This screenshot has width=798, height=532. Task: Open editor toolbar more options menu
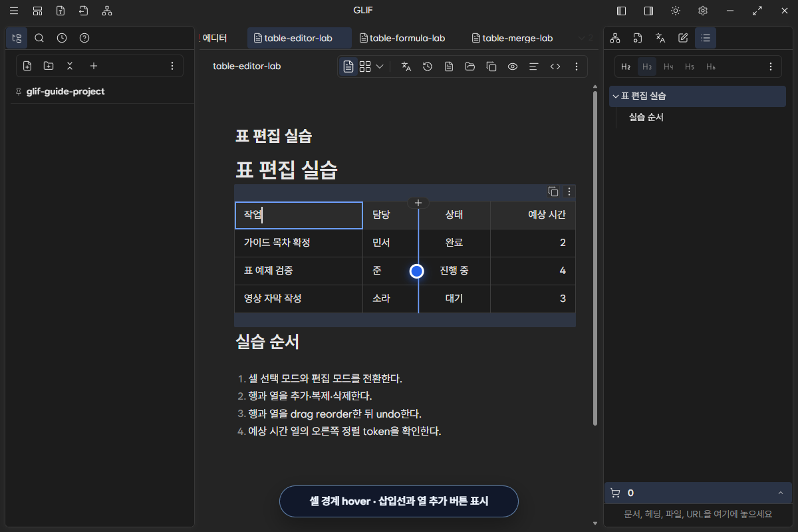pyautogui.click(x=577, y=66)
